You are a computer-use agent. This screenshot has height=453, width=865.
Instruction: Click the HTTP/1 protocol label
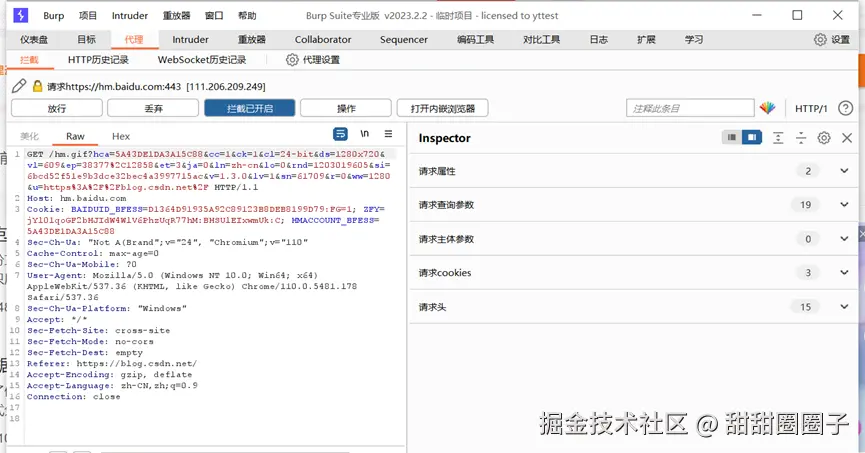(811, 109)
